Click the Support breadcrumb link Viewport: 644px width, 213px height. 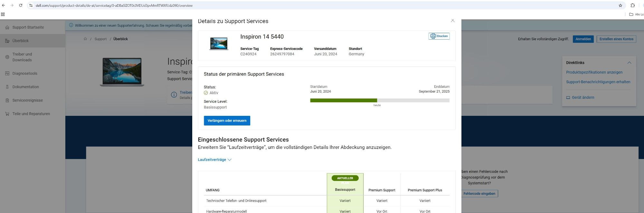100,39
